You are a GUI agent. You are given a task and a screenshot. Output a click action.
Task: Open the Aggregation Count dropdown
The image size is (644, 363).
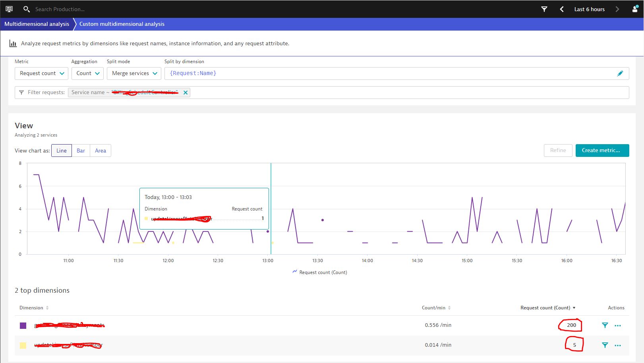coord(87,73)
